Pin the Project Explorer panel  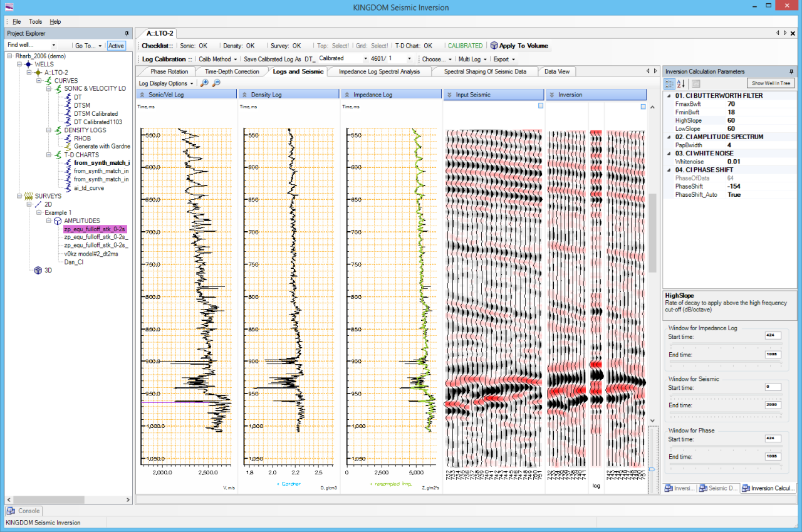click(x=127, y=33)
